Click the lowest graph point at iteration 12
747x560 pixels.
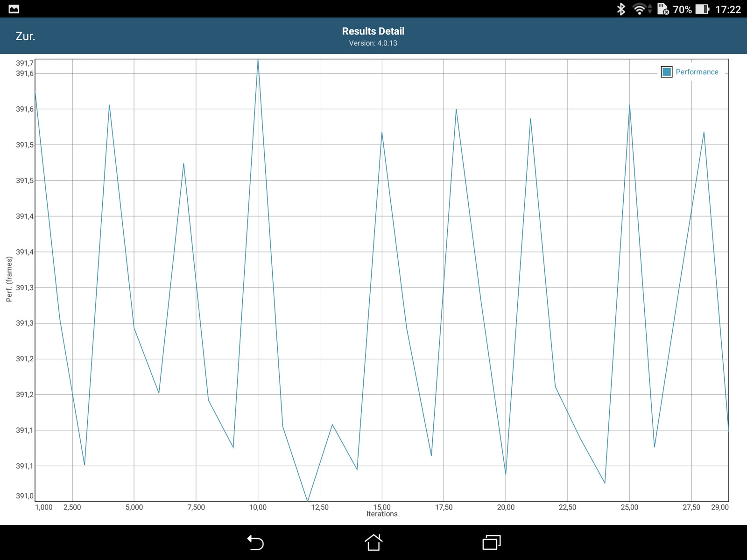coord(307,501)
